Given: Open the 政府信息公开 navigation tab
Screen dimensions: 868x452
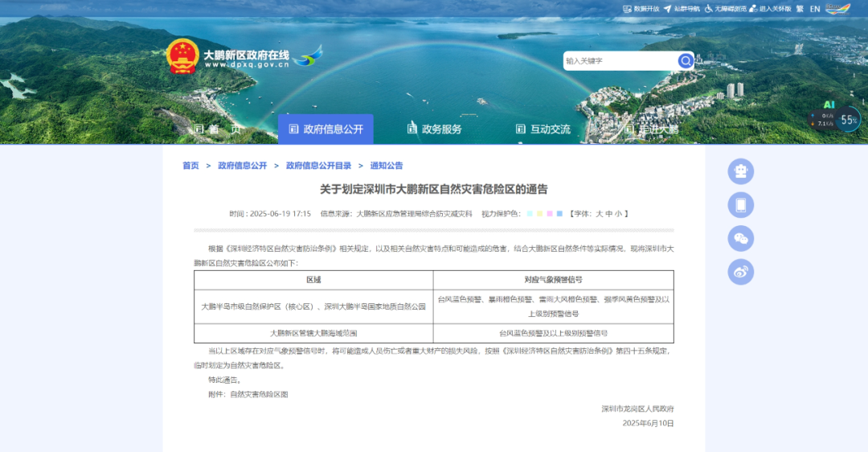Looking at the screenshot, I should click(325, 129).
